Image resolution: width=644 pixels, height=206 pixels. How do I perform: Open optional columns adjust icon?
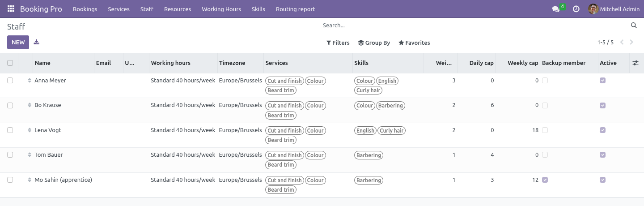(636, 63)
